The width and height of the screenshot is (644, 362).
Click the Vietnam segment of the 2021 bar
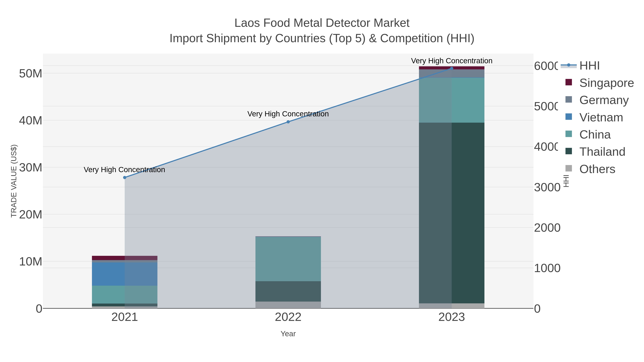[x=125, y=274]
